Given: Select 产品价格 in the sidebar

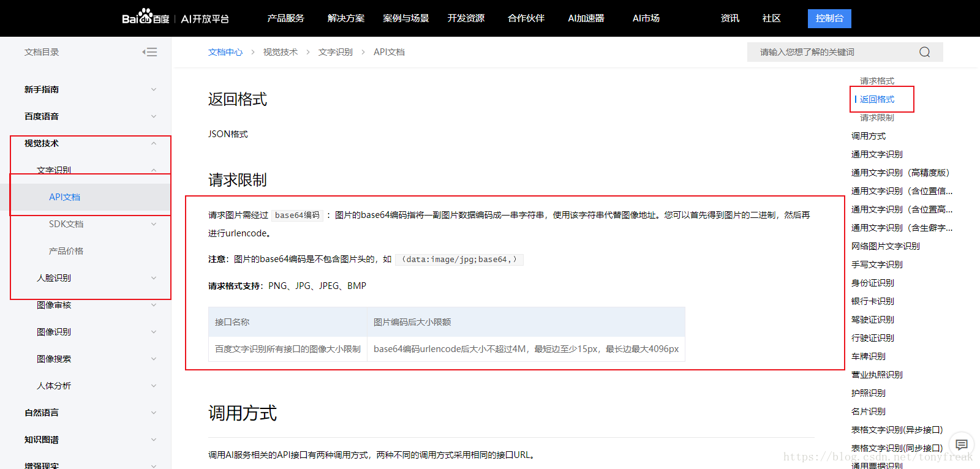Looking at the screenshot, I should pos(66,251).
